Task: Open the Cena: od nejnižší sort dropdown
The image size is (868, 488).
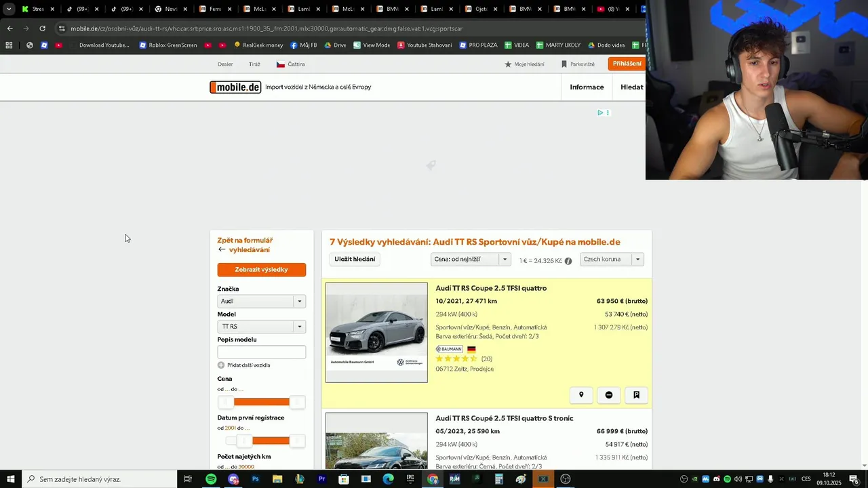Action: 471,260
